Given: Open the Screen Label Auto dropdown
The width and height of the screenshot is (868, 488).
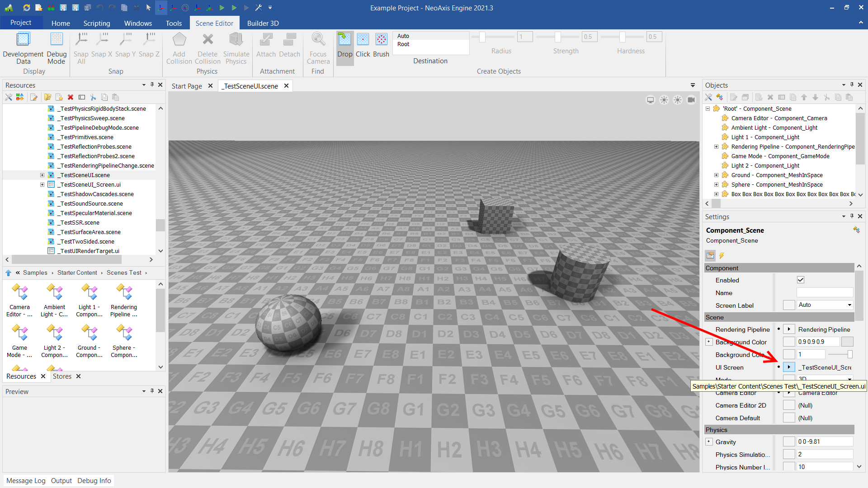Looking at the screenshot, I should pyautogui.click(x=849, y=305).
